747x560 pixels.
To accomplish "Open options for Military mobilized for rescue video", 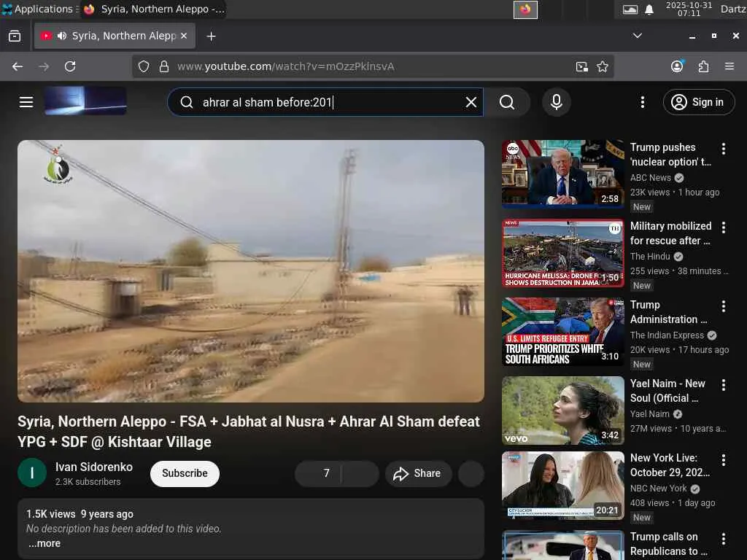I will pyautogui.click(x=723, y=227).
